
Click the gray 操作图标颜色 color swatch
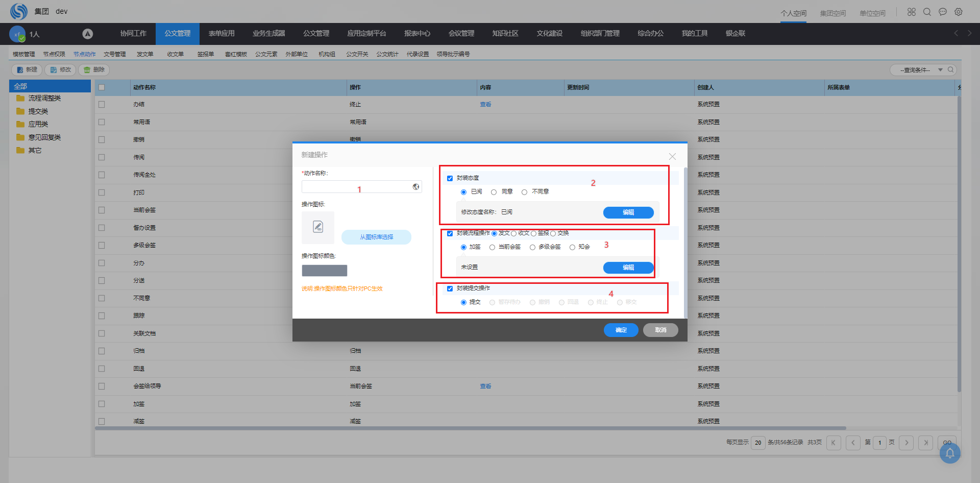(x=324, y=271)
